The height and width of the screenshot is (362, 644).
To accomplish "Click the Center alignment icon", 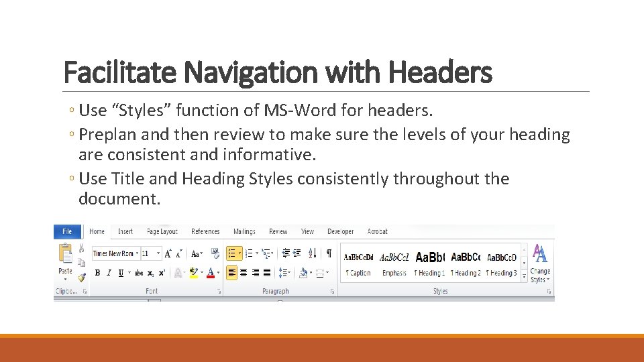I will point(244,273).
